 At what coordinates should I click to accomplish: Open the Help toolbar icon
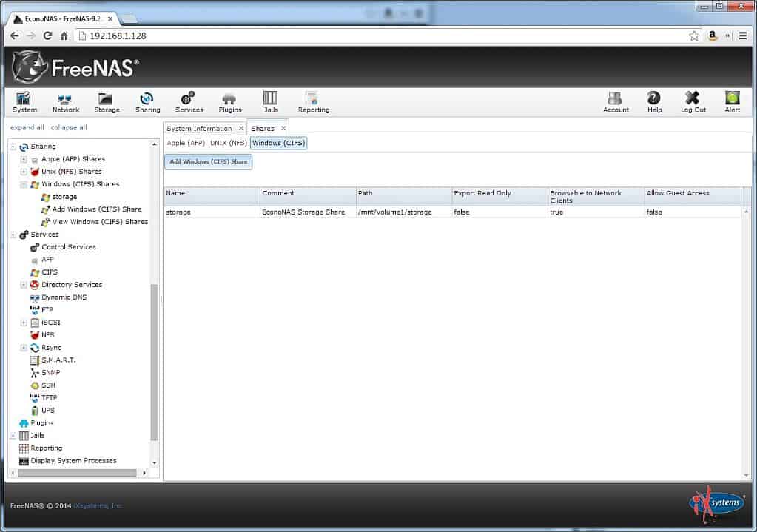654,102
